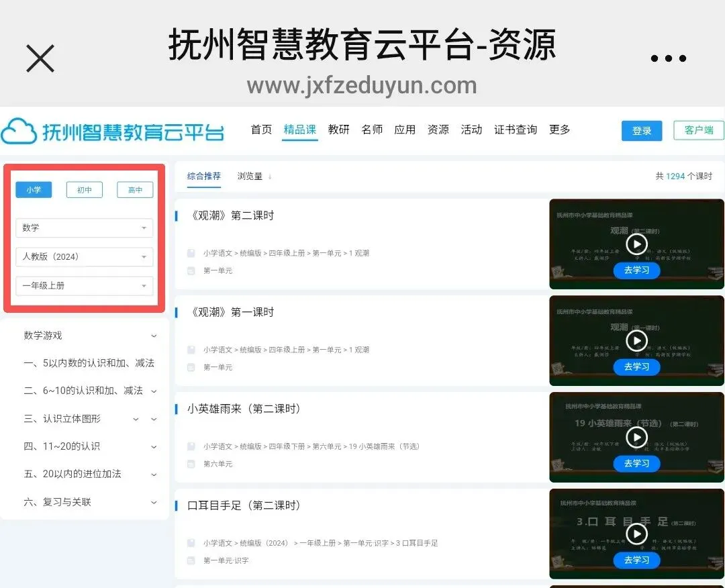Expand the 数学游戏 chapter chevron

coord(154,336)
